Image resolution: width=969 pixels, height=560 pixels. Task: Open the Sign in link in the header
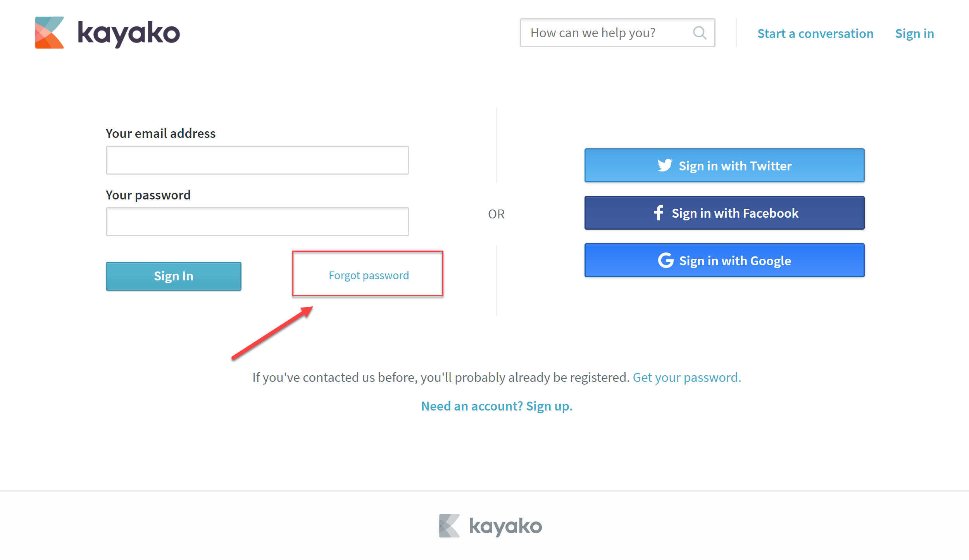[914, 34]
